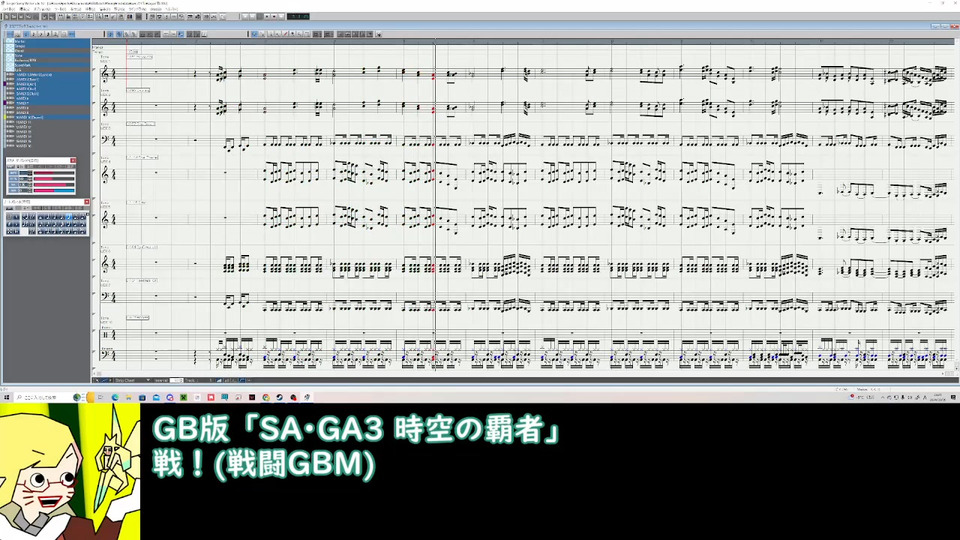The width and height of the screenshot is (960, 540).
Task: Open the ヘルプ menu
Action: [171, 9]
